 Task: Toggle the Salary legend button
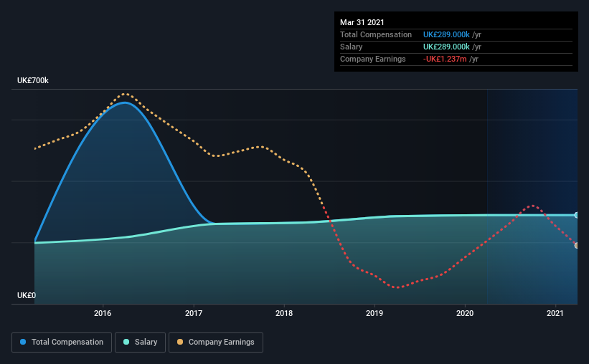(x=140, y=343)
